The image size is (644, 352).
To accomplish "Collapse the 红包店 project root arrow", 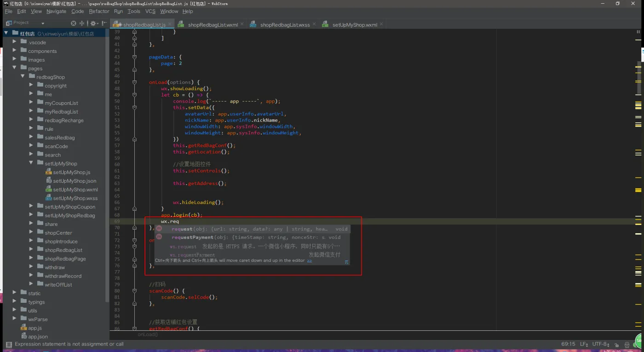I will point(6,34).
